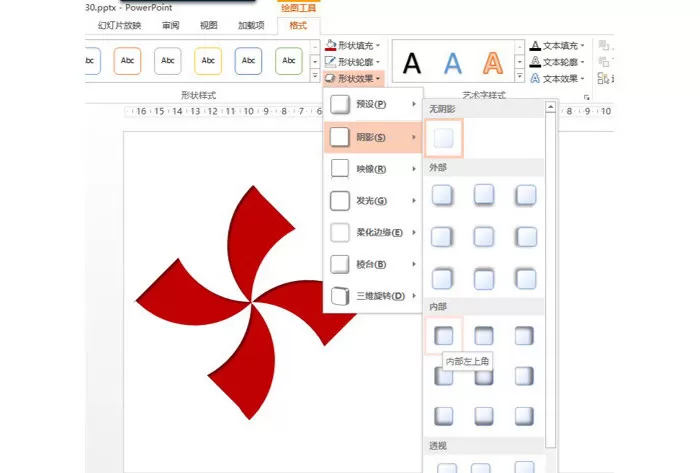Apply third inner shadow in second row
This screenshot has height=473, width=700.
pyautogui.click(x=524, y=376)
